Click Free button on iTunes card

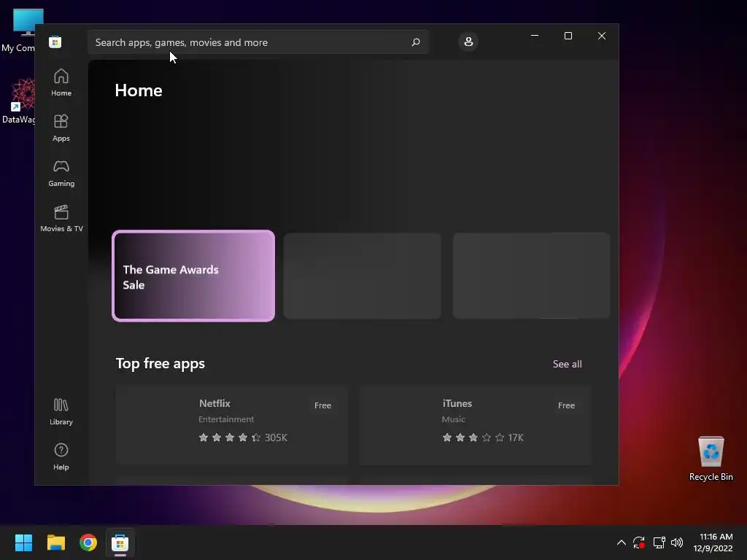(x=566, y=405)
